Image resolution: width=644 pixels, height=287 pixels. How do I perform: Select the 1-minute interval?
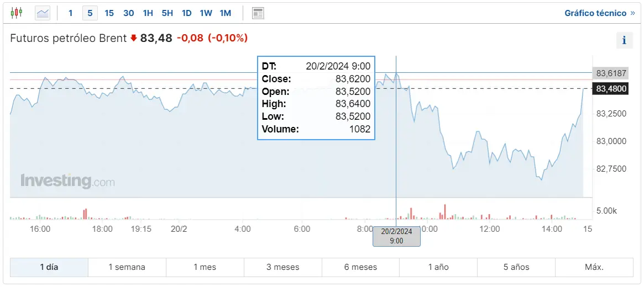[x=70, y=13]
